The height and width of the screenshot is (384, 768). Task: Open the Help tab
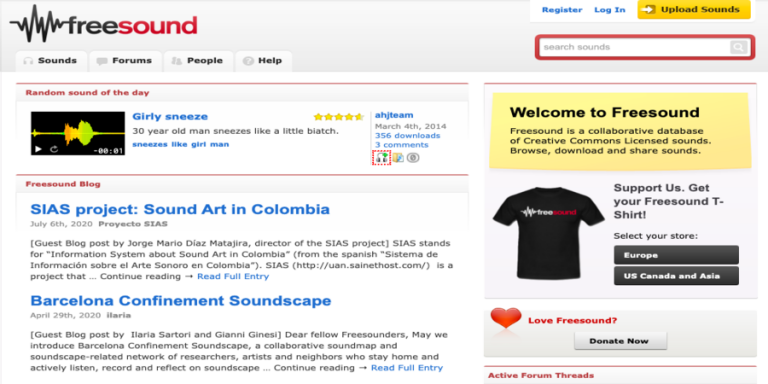point(264,61)
